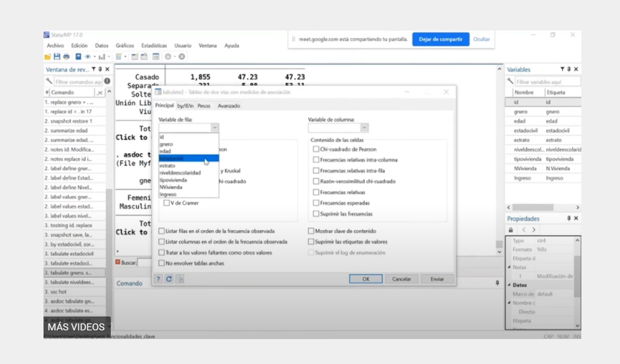The width and height of the screenshot is (620, 364).
Task: Click the Save floppy disk icon
Action: click(x=57, y=57)
